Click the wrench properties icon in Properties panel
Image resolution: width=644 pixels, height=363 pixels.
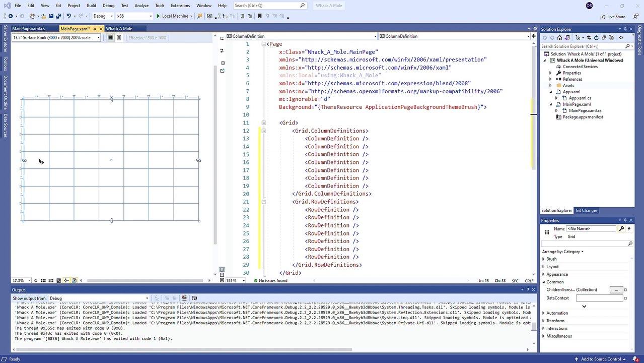coord(621,228)
